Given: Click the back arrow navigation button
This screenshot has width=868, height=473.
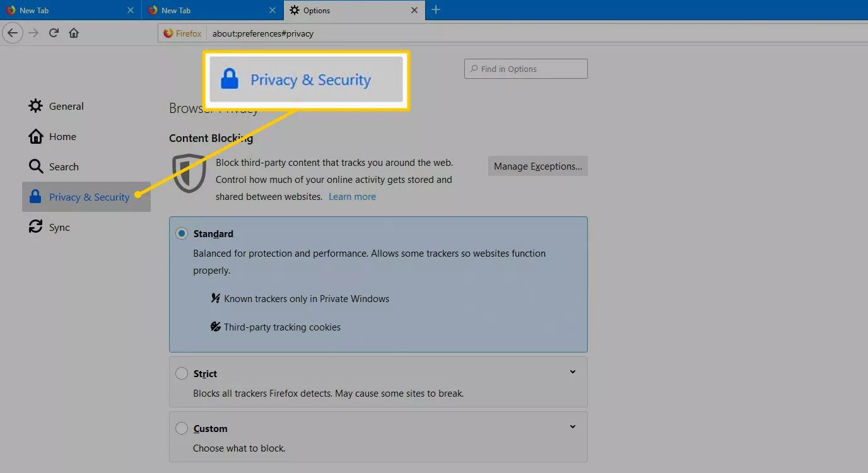Looking at the screenshot, I should pyautogui.click(x=13, y=33).
